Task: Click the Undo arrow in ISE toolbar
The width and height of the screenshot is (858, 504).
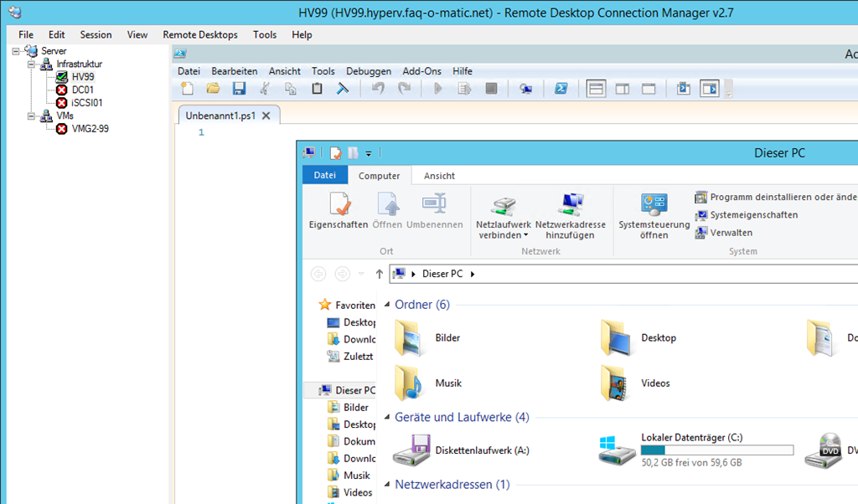Action: click(x=378, y=89)
